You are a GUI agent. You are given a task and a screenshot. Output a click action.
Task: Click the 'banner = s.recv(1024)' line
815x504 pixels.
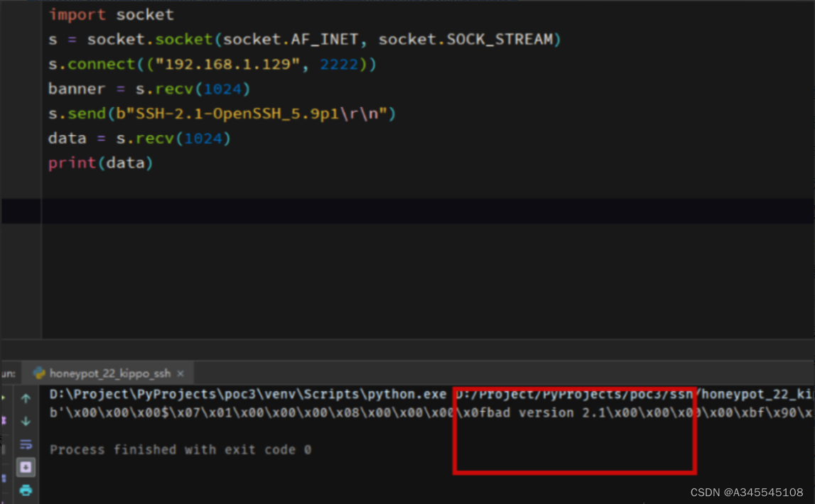(x=149, y=89)
